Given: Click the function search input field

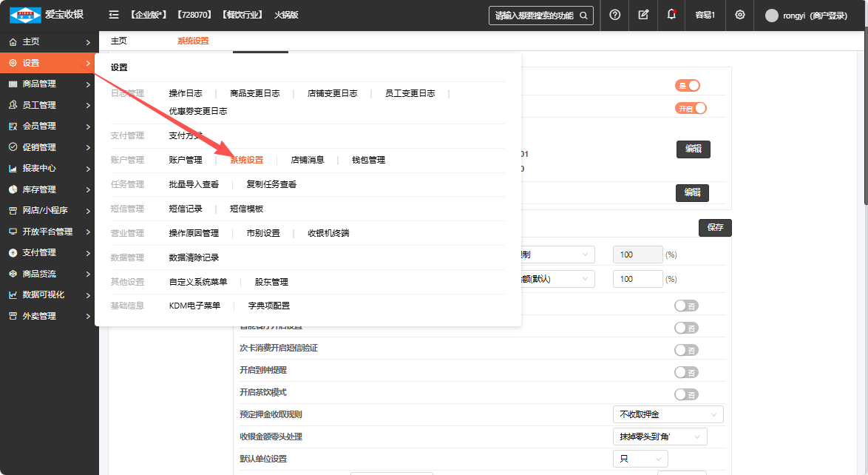Looking at the screenshot, I should click(x=533, y=16).
